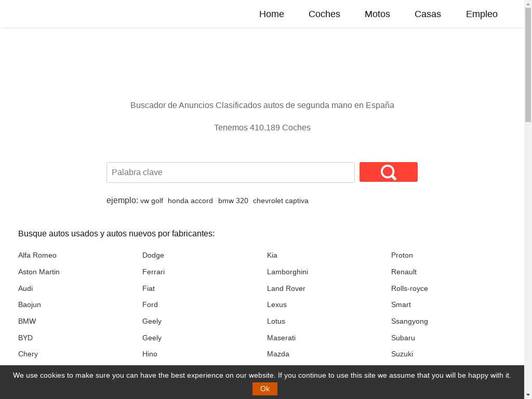Screen dimensions: 532x399
Task: Accept cookies with the Ok button
Action: pyautogui.click(x=264, y=389)
